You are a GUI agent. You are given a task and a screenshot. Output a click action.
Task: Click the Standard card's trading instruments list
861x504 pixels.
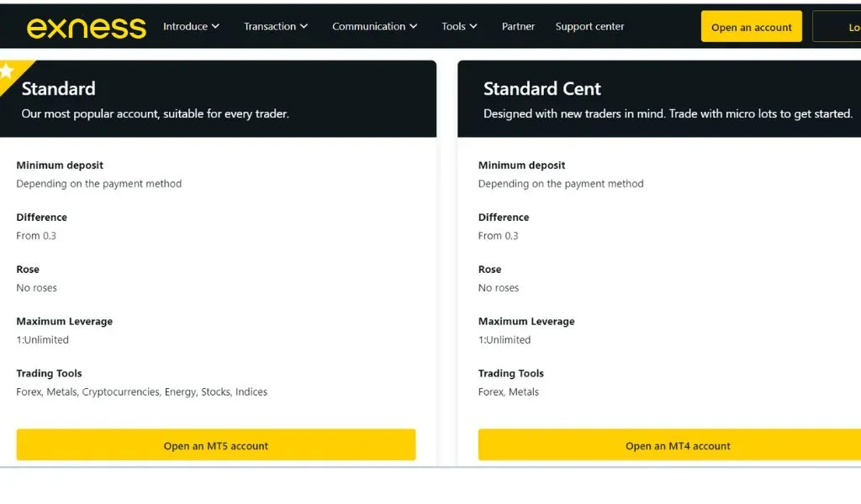[x=141, y=392]
